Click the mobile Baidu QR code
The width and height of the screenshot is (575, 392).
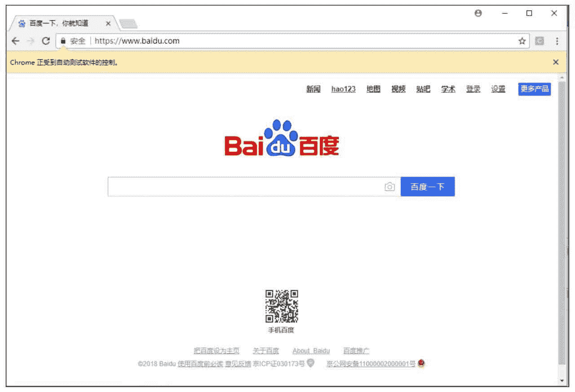pos(281,306)
